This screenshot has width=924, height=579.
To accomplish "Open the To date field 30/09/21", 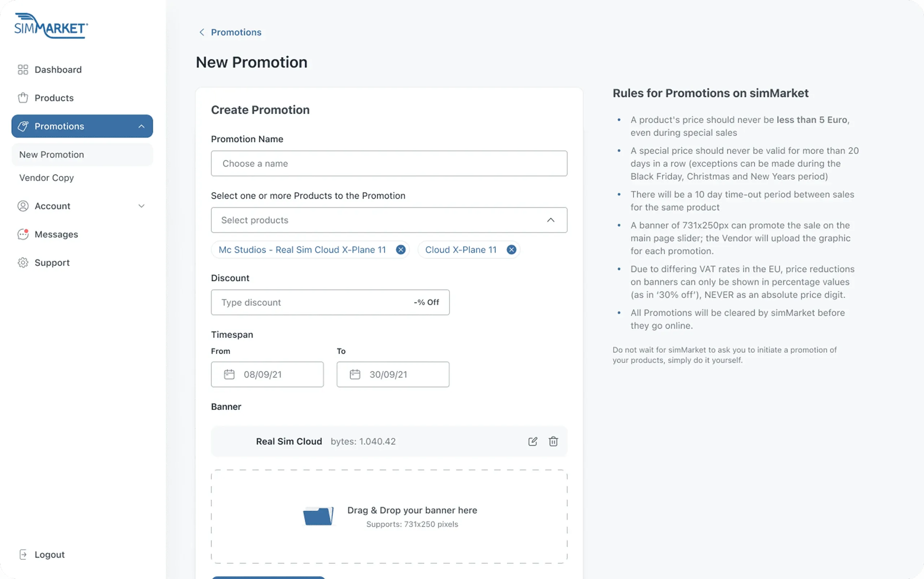I will pos(393,374).
